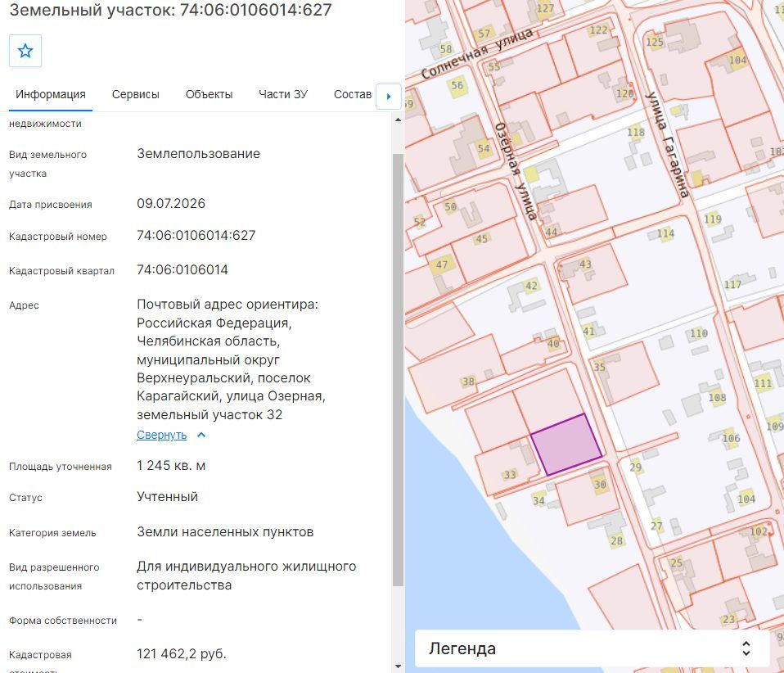Expand the Легенда panel
Image resolution: width=784 pixels, height=673 pixels.
592,648
